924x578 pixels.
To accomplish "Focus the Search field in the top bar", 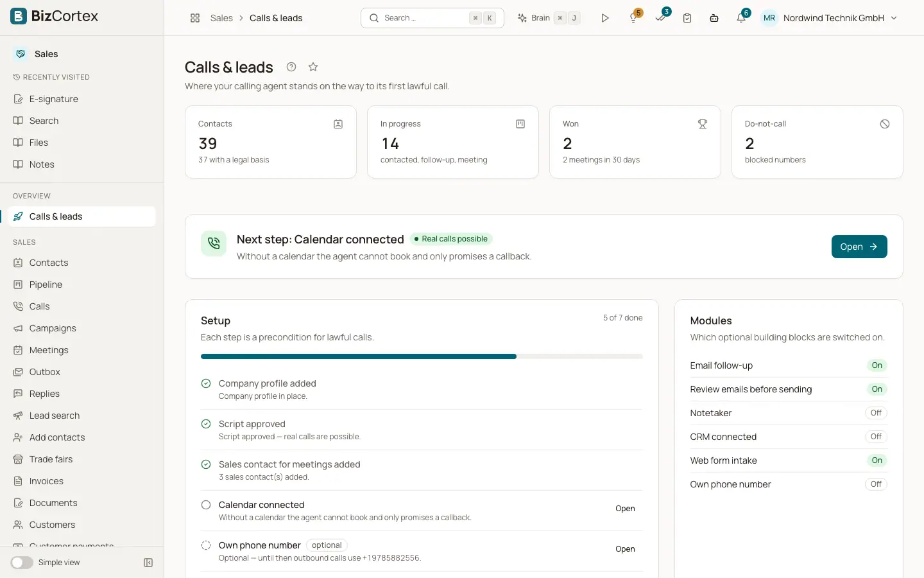I will tap(432, 18).
